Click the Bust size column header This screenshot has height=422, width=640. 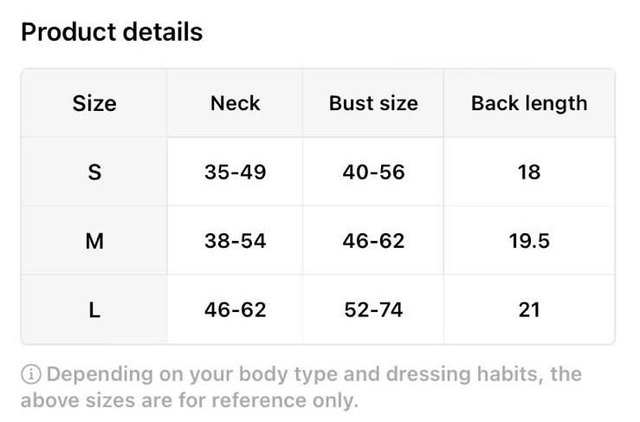(x=373, y=103)
